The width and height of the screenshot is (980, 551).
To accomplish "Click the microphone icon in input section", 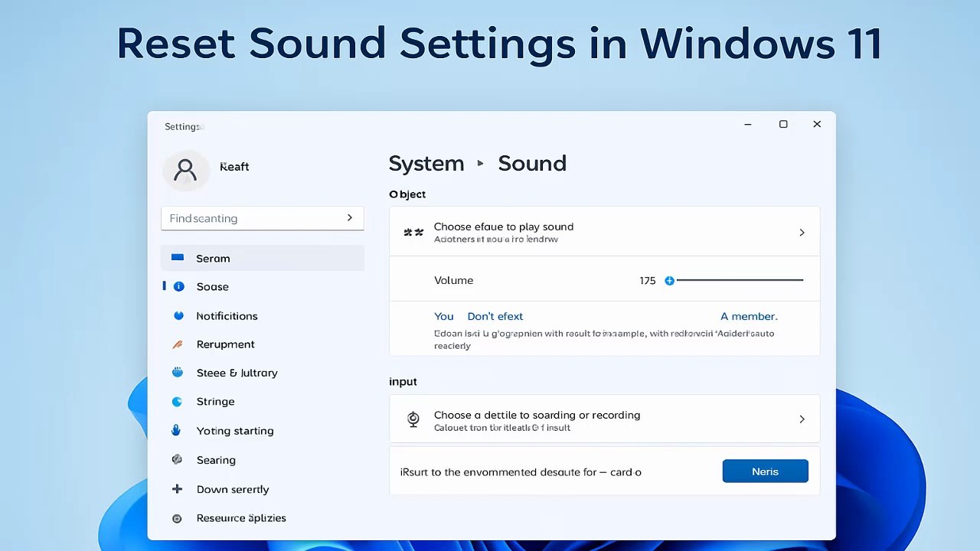I will point(413,419).
